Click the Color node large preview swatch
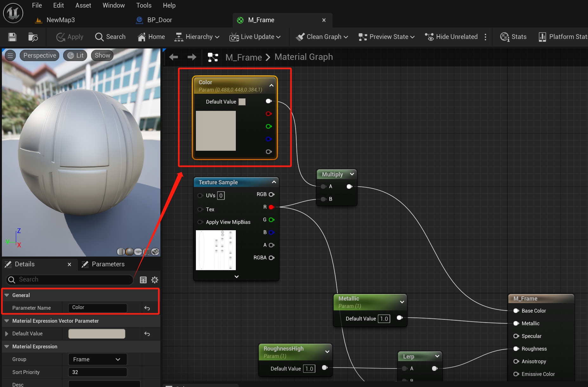The width and height of the screenshot is (588, 387). pos(216,131)
